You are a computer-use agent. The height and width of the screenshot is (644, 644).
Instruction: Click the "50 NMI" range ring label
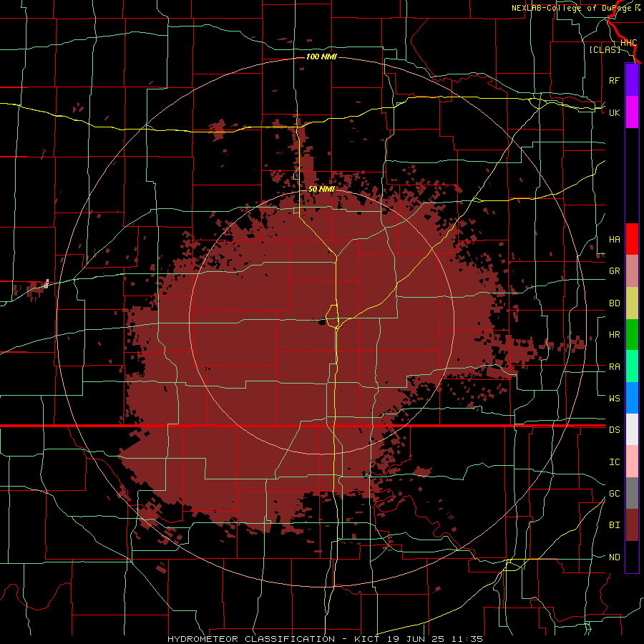click(321, 190)
